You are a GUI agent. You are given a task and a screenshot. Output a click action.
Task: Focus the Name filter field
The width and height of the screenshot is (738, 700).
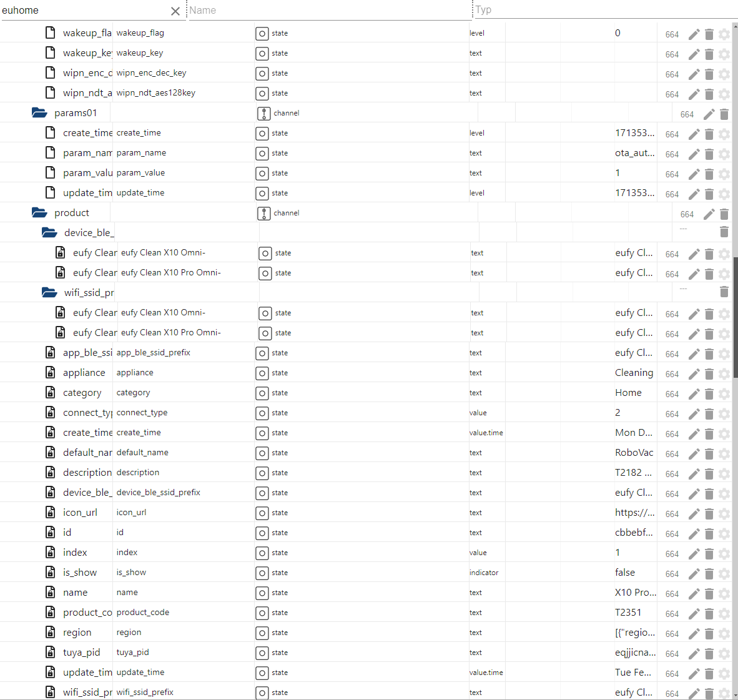tap(330, 11)
